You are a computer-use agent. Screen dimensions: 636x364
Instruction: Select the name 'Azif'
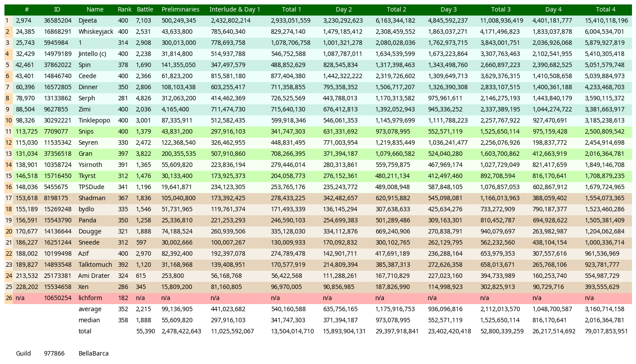[84, 253]
